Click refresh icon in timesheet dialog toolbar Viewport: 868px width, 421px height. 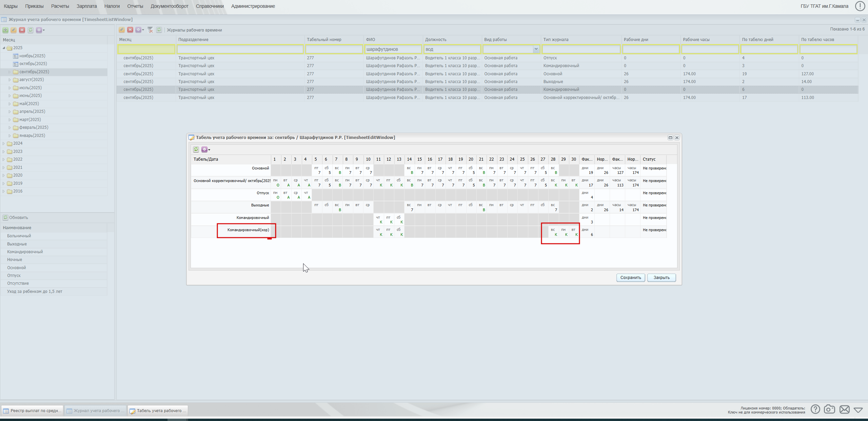click(x=196, y=149)
